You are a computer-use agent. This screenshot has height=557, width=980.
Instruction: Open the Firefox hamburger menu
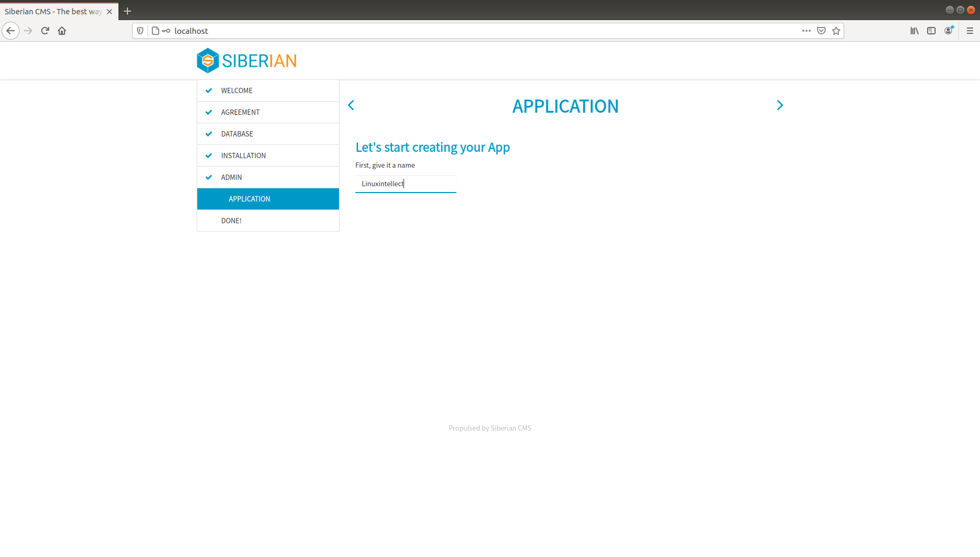[x=970, y=31]
